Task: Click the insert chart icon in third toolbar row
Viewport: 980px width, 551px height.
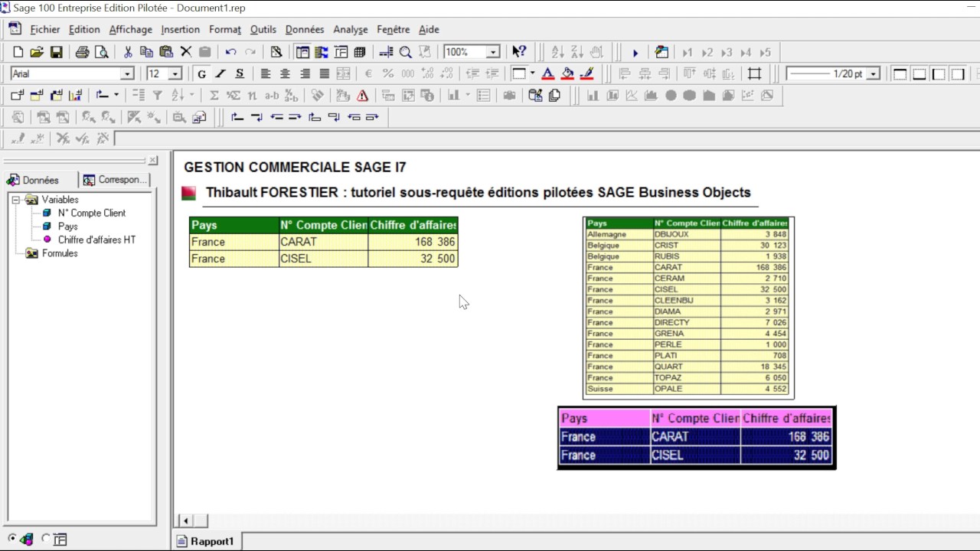Action: (75, 96)
